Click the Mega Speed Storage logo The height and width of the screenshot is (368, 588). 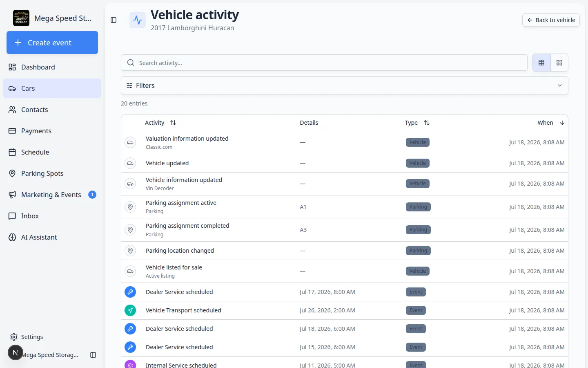[21, 18]
